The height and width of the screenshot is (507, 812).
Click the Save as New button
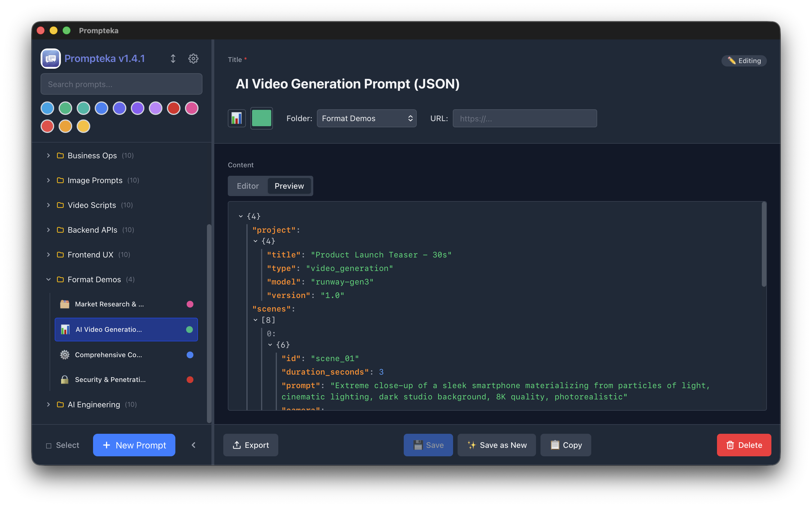497,445
